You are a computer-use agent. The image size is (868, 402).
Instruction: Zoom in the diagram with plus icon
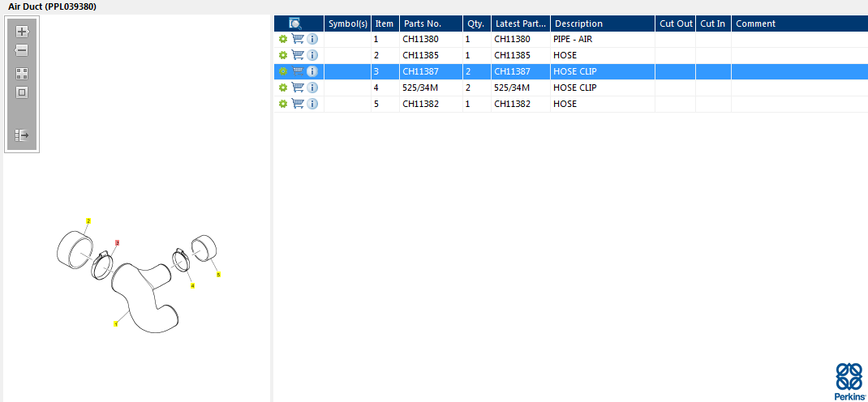(22, 31)
